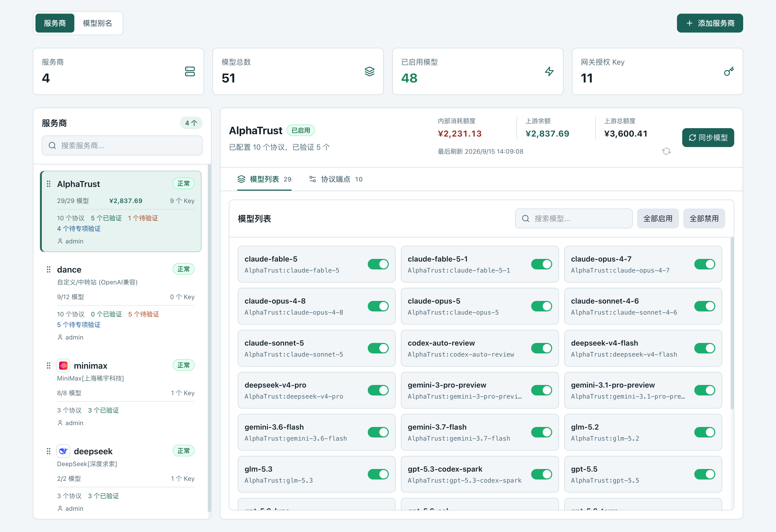Click the layers icon in 模型总数 card
Image resolution: width=776 pixels, height=532 pixels.
point(369,71)
